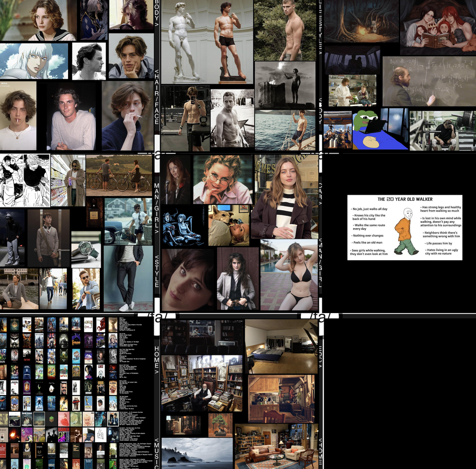
Task: Select the green-dial wristwatch image
Action: pyautogui.click(x=86, y=250)
